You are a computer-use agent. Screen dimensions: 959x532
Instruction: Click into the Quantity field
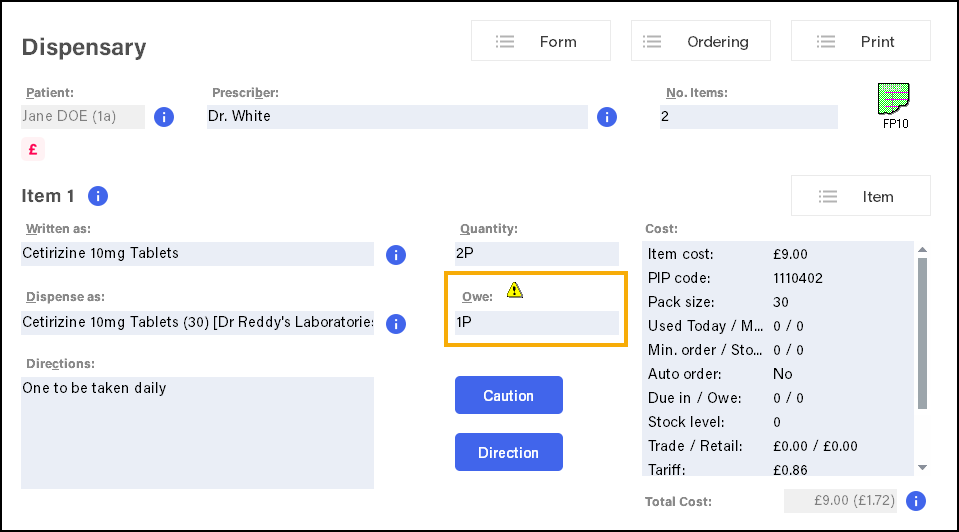click(536, 254)
